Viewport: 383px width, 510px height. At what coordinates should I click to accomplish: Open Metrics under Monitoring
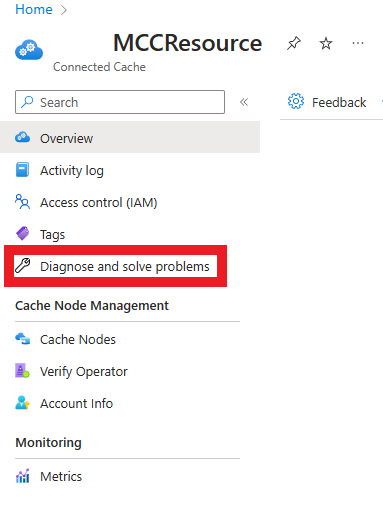tap(61, 476)
